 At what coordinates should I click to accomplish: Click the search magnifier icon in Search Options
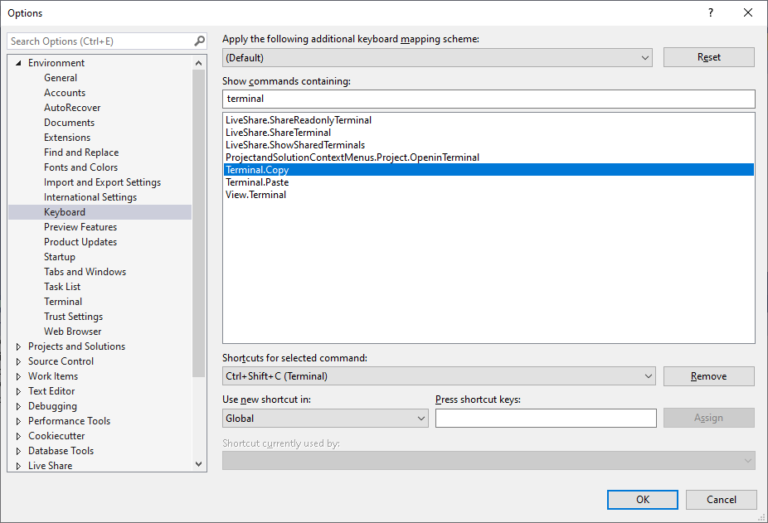point(199,41)
